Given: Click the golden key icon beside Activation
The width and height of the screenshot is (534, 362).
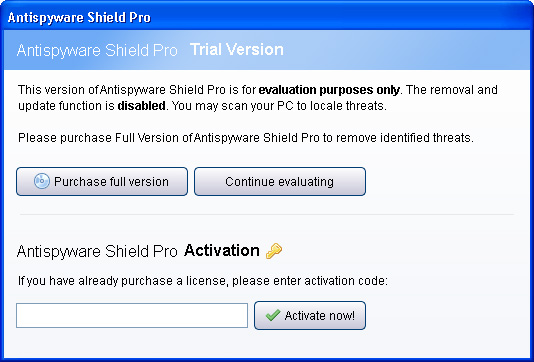Looking at the screenshot, I should pos(274,251).
